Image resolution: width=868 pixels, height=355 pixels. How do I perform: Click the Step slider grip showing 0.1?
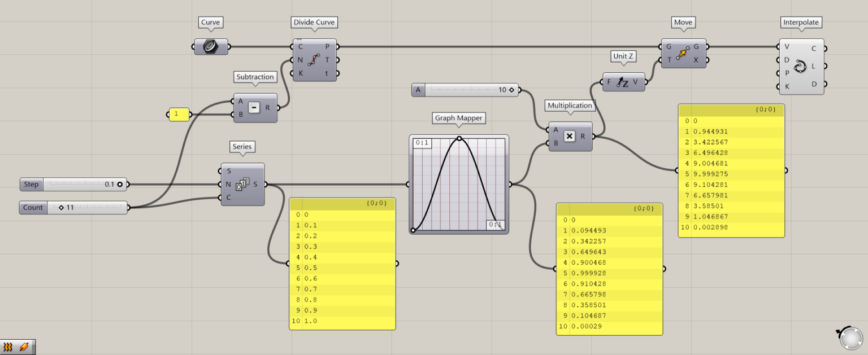click(x=119, y=184)
